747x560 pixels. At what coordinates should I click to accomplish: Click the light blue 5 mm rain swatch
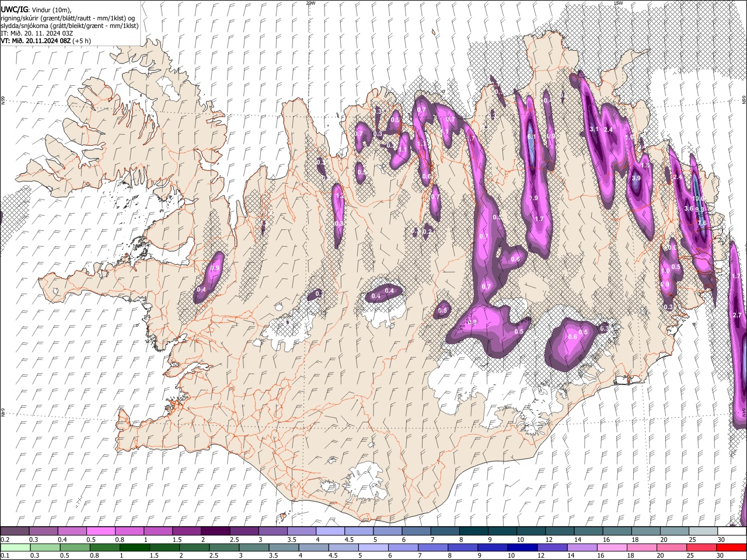(373, 548)
